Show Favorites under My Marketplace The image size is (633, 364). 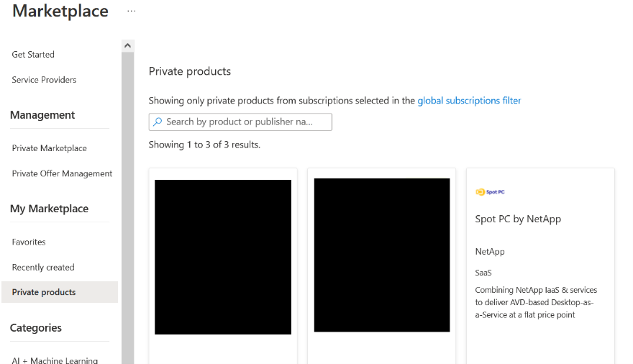pyautogui.click(x=29, y=242)
